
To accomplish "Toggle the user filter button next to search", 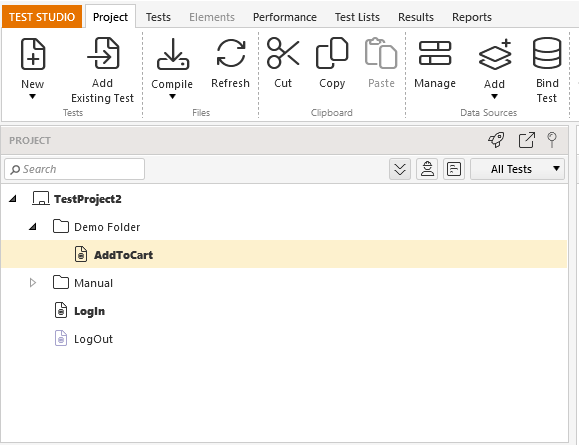I will click(x=427, y=170).
